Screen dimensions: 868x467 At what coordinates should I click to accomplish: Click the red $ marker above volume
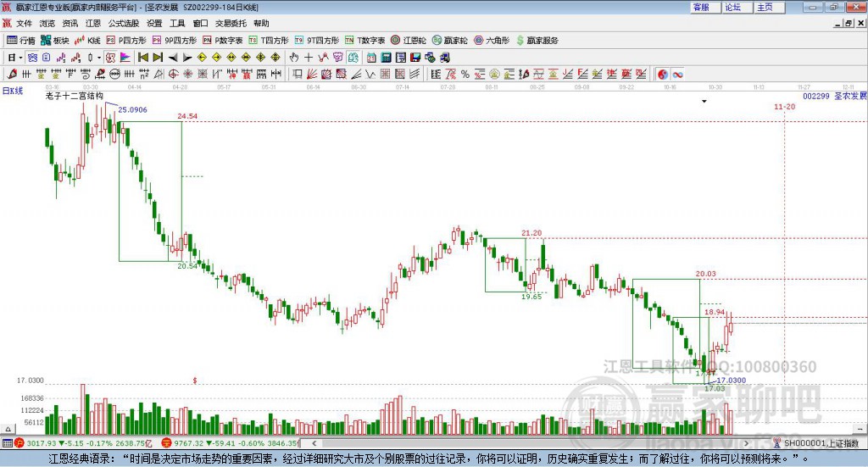pyautogui.click(x=195, y=381)
